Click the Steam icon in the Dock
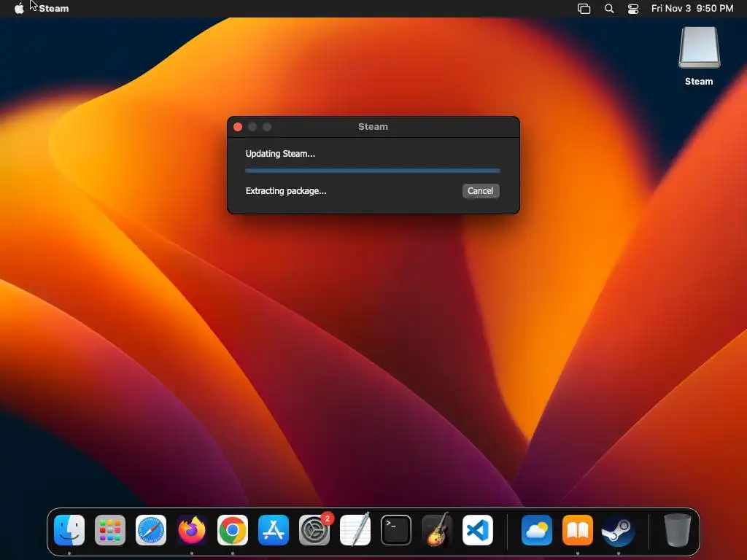The width and height of the screenshot is (747, 560). (619, 530)
